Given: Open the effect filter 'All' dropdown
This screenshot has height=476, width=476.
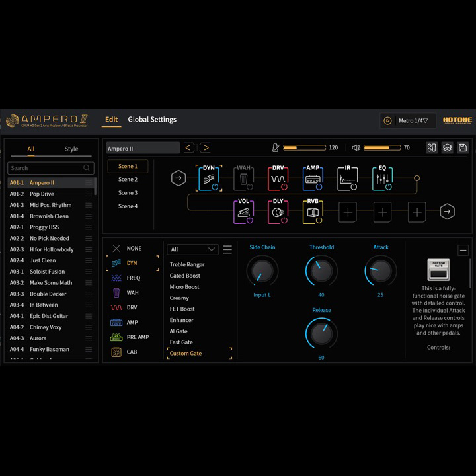Looking at the screenshot, I should tap(192, 249).
